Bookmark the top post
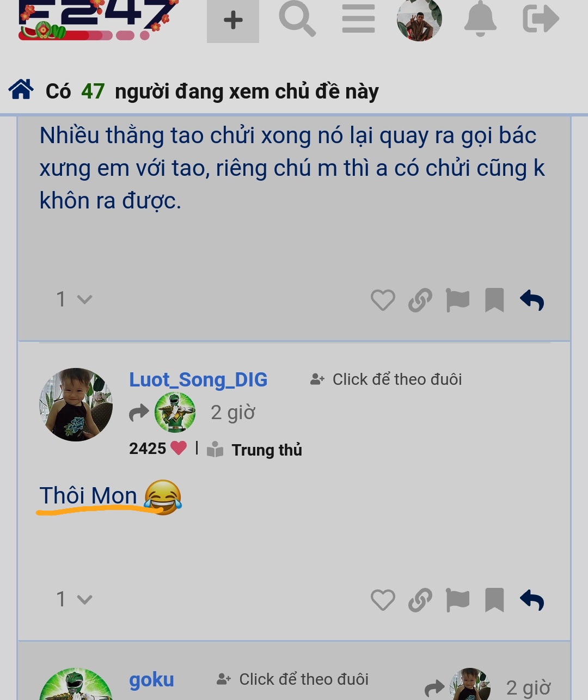The height and width of the screenshot is (700, 588). (494, 300)
